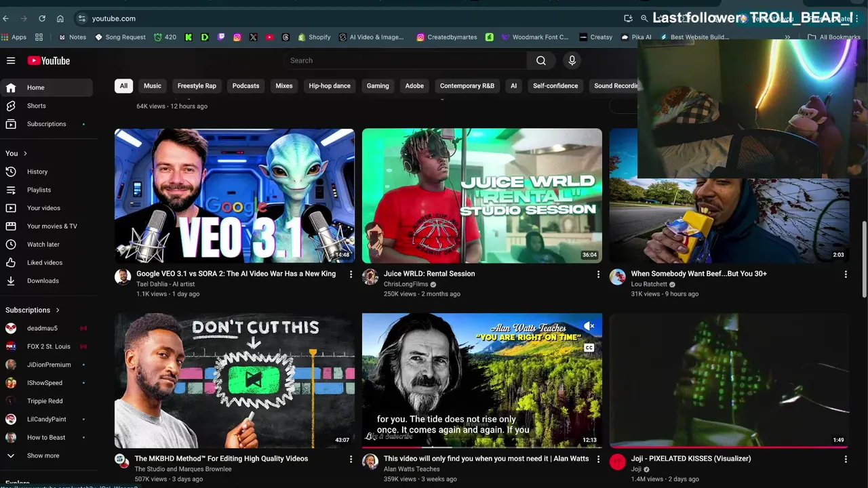This screenshot has width=868, height=488.
Task: Open the YouTube hamburger guide menu
Action: [x=11, y=60]
